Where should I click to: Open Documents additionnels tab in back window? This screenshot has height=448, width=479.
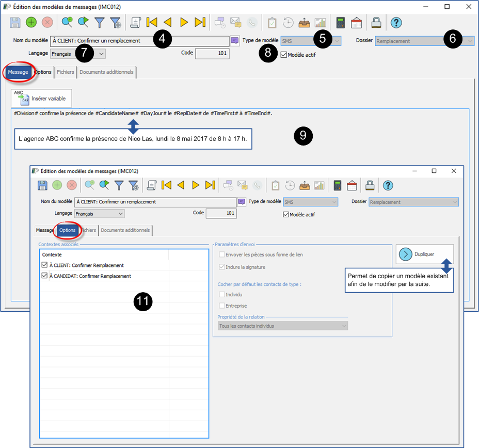pos(106,72)
